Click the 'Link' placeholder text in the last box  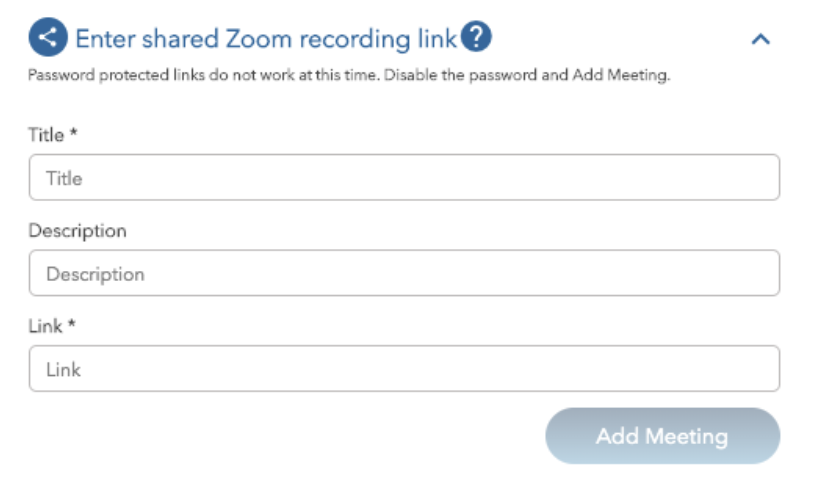tap(63, 370)
